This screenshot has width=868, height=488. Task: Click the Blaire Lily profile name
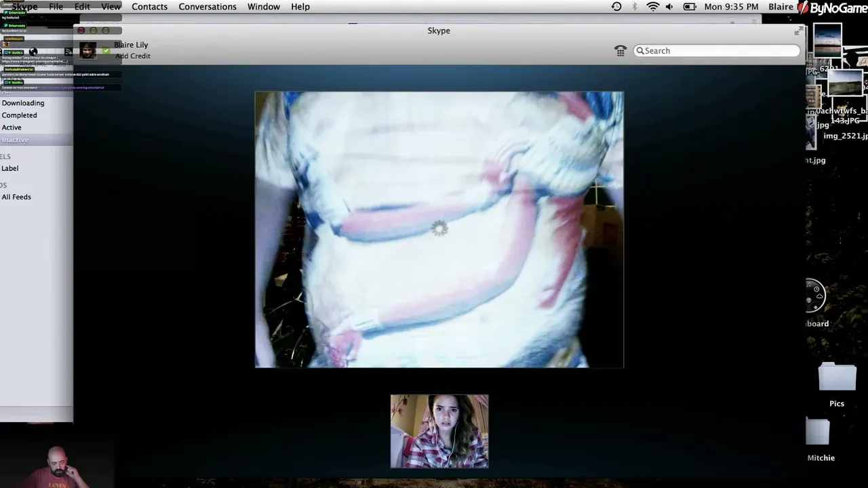pyautogui.click(x=131, y=45)
